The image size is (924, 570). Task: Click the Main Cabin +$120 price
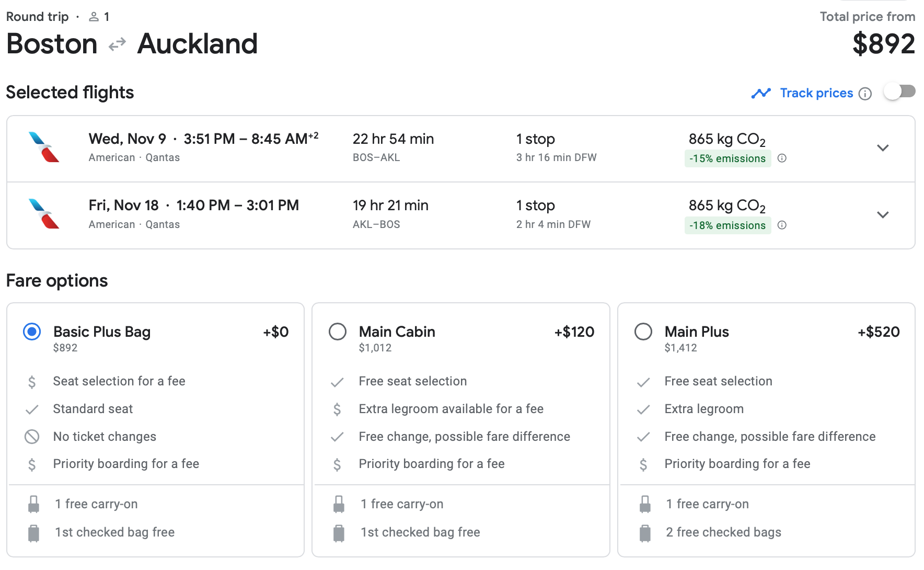pos(574,332)
